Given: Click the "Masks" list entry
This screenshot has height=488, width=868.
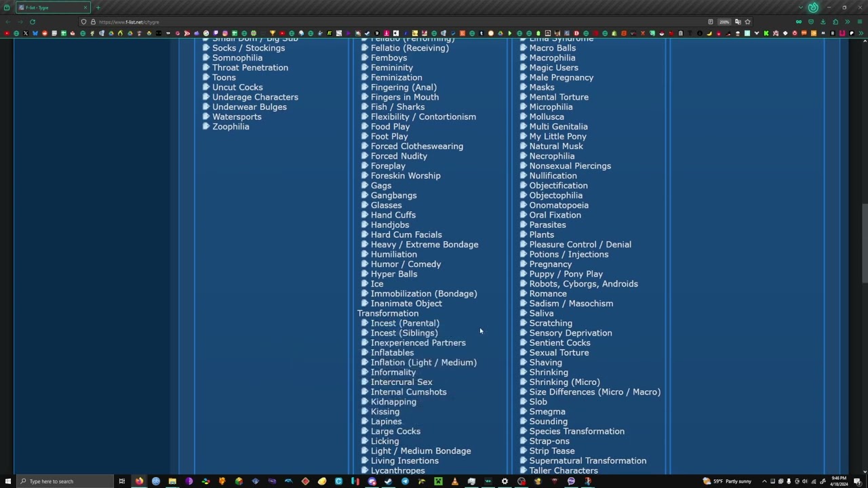Looking at the screenshot, I should pos(542,87).
